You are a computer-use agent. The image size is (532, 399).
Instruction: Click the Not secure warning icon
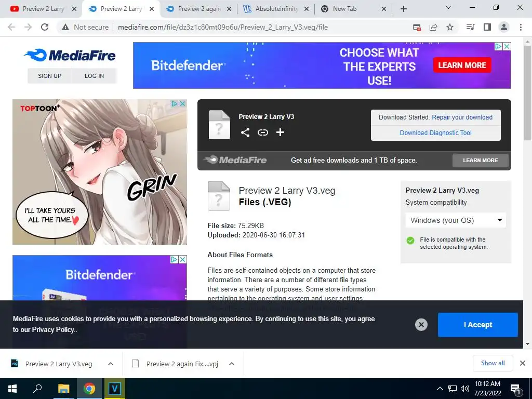pyautogui.click(x=65, y=27)
